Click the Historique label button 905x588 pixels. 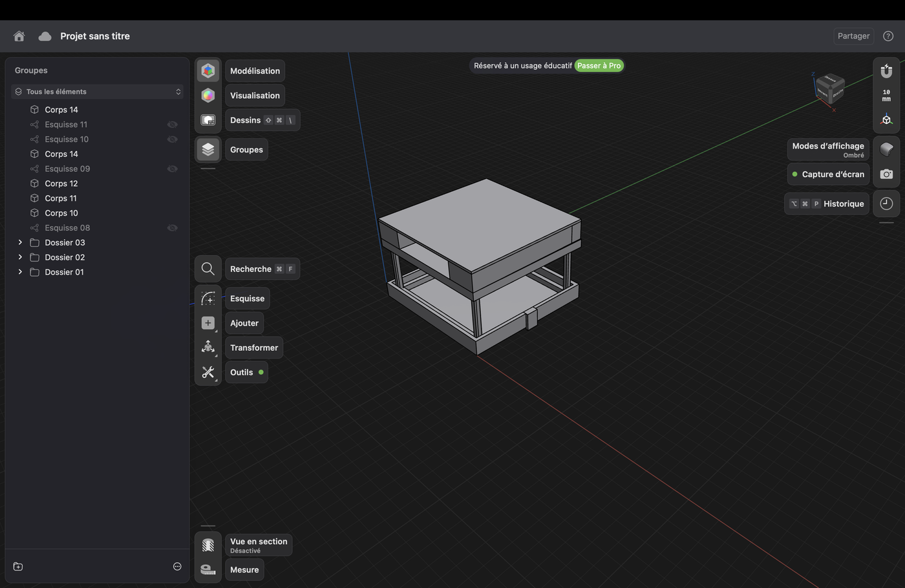click(x=827, y=204)
